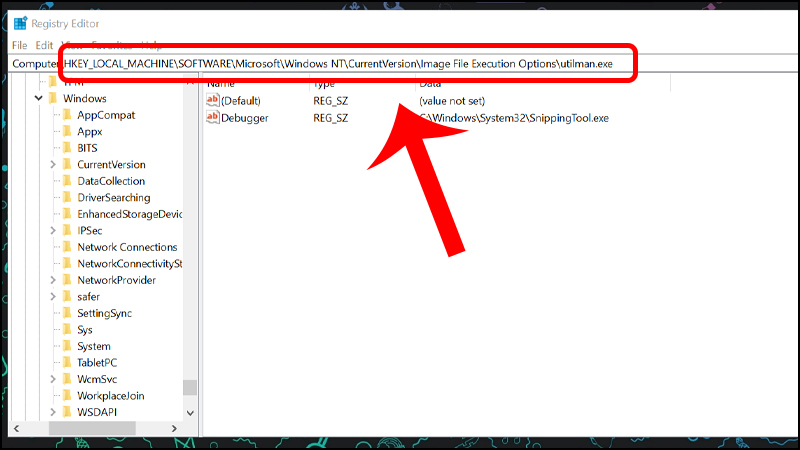The width and height of the screenshot is (800, 450).
Task: Click the TabletPC folder icon
Action: pyautogui.click(x=67, y=362)
